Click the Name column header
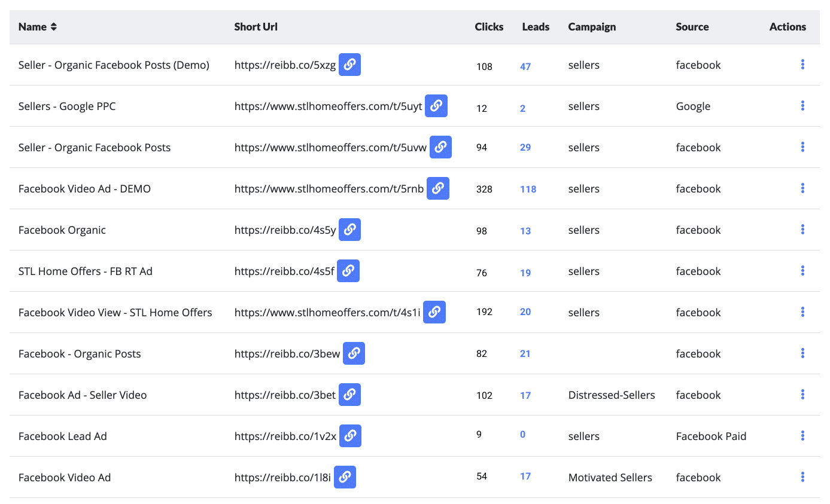Screen dimensions: 830x504 click(32, 27)
